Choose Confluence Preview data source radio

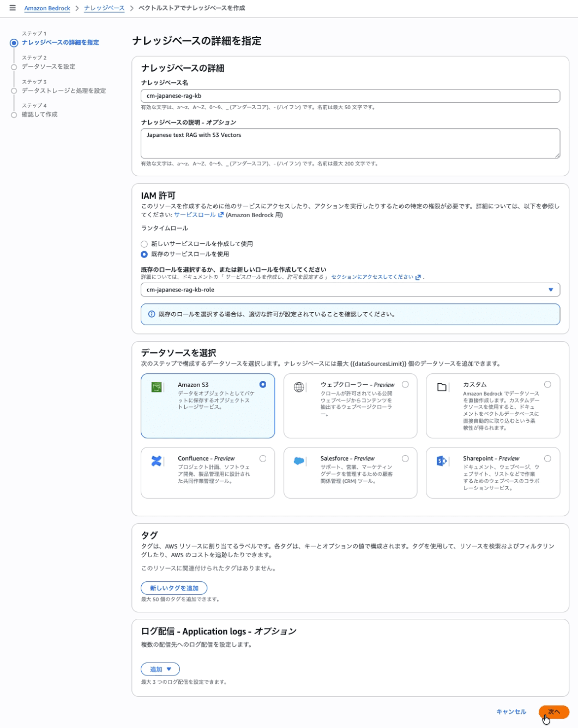pyautogui.click(x=263, y=458)
